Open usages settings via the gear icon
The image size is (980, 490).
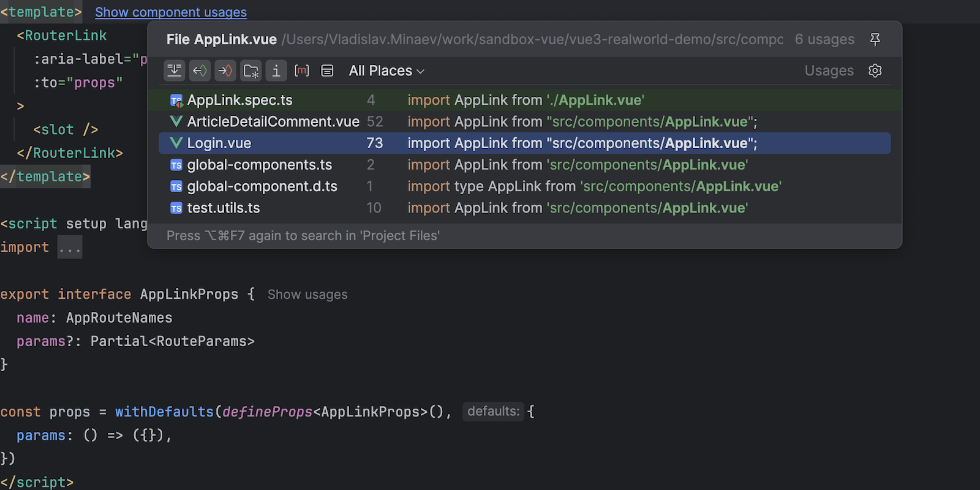point(875,71)
